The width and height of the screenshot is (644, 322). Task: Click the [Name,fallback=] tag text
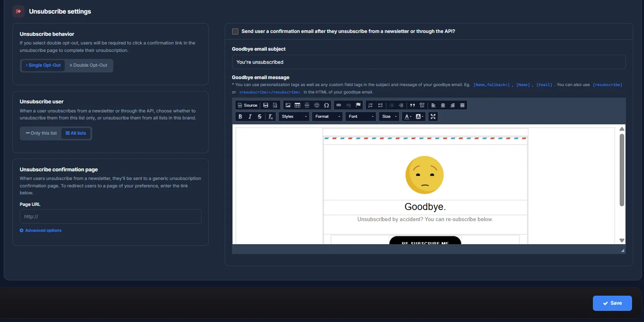(491, 85)
